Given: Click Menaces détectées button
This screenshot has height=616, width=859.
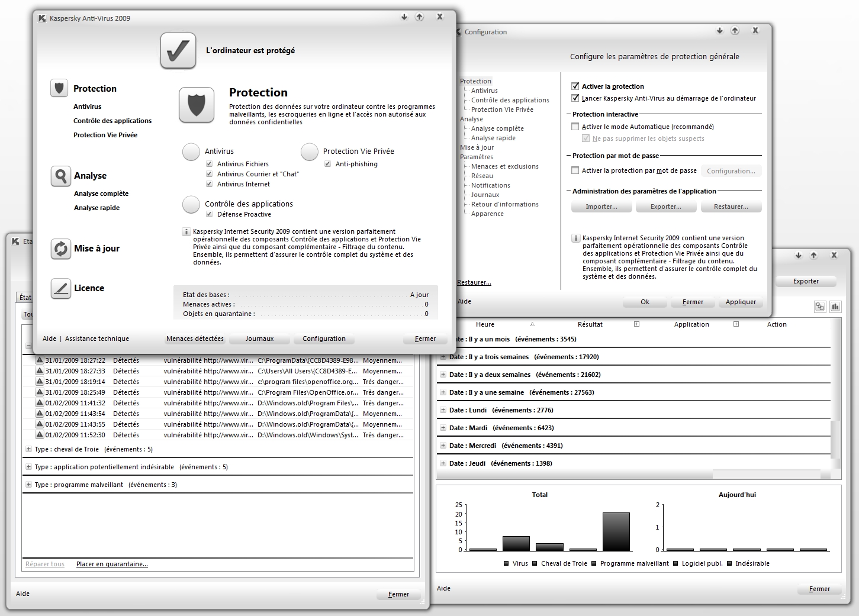Looking at the screenshot, I should 195,338.
